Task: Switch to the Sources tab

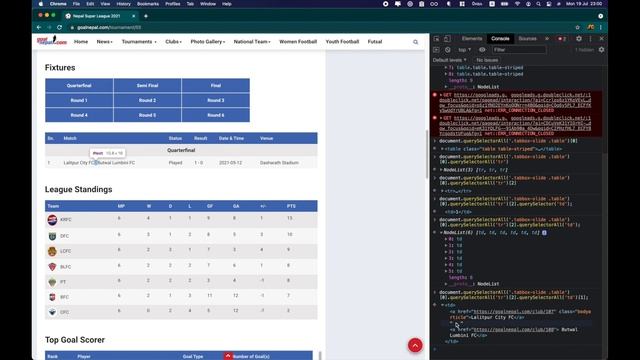Action: pyautogui.click(x=527, y=39)
